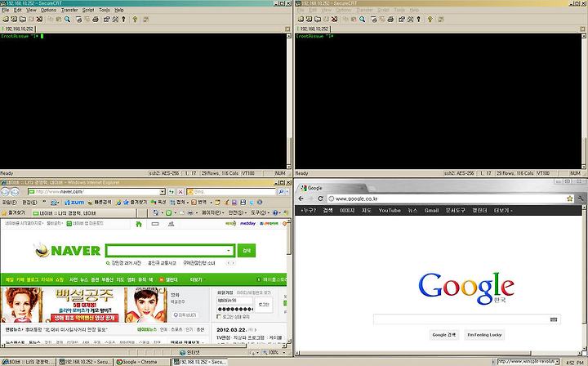Image resolution: width=588 pixels, height=366 pixels.
Task: Expand Google 더보기 dropdown in black bar
Action: click(503, 211)
